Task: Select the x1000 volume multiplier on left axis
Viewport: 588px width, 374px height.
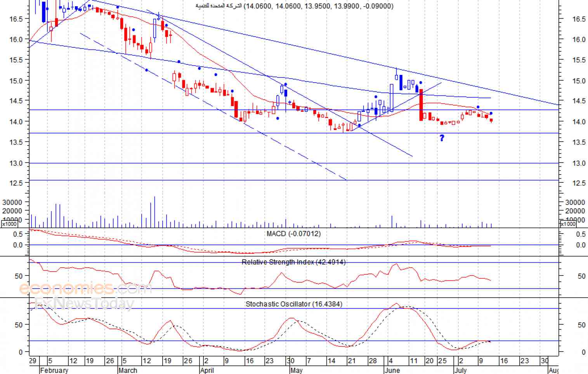Action: (9, 224)
